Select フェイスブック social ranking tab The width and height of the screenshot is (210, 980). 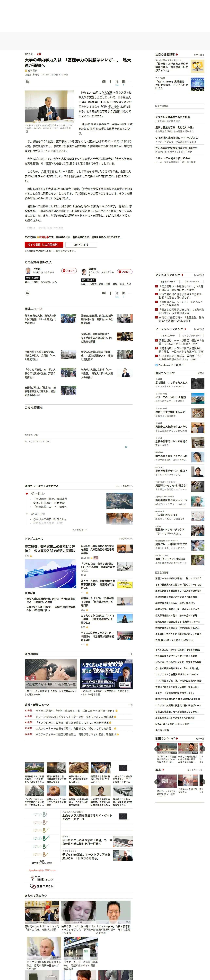(168, 335)
